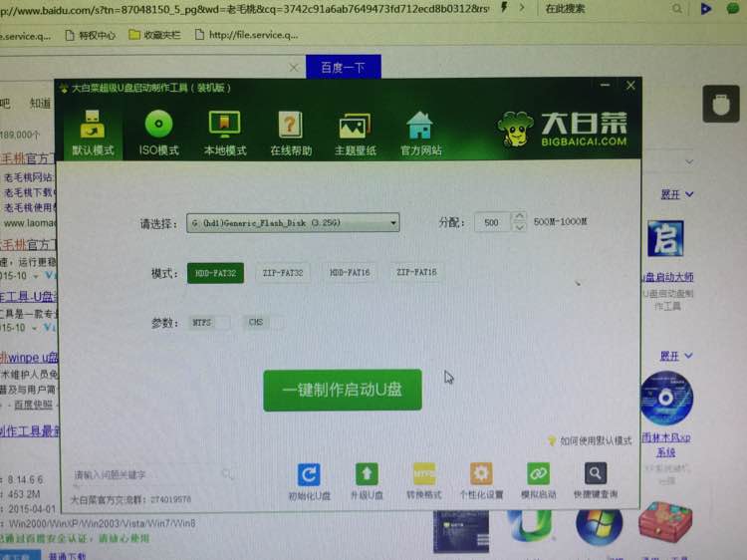Click 普通下载 link at page bottom
Viewport: 747px width, 560px height.
(x=67, y=556)
